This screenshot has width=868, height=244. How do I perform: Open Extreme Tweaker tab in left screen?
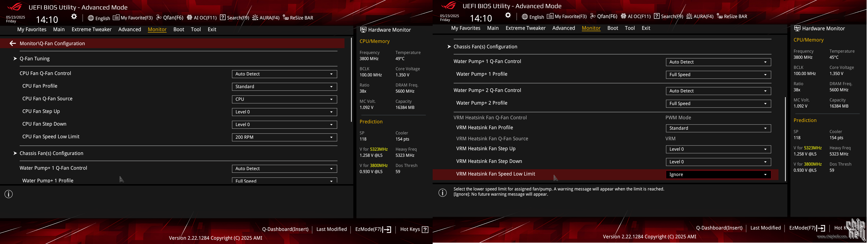click(x=92, y=29)
